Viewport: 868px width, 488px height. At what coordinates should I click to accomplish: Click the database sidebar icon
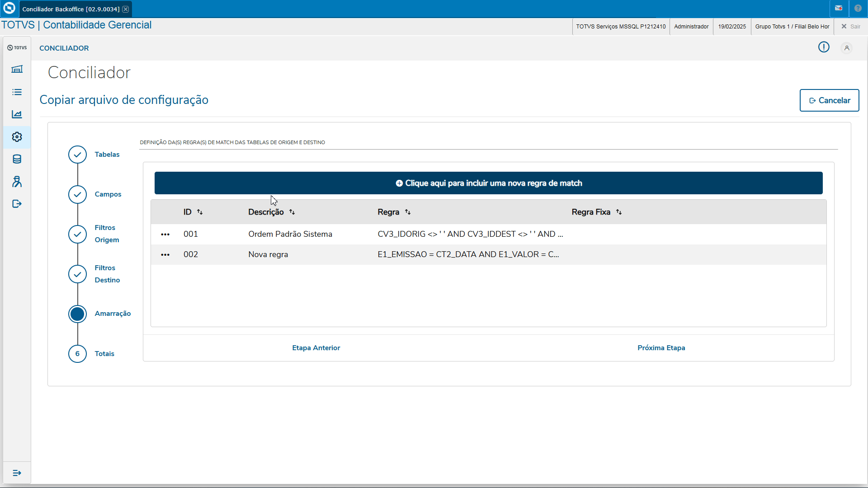[x=17, y=159]
